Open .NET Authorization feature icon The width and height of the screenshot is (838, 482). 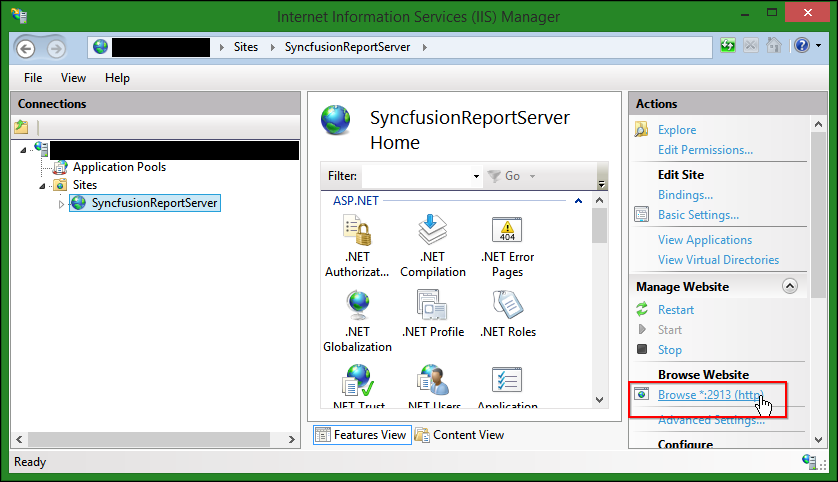(357, 230)
